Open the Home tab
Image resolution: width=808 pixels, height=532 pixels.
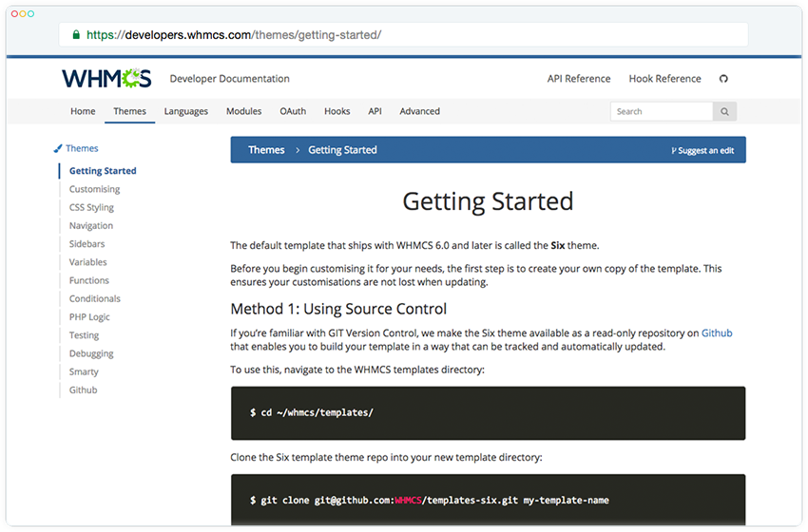point(83,111)
